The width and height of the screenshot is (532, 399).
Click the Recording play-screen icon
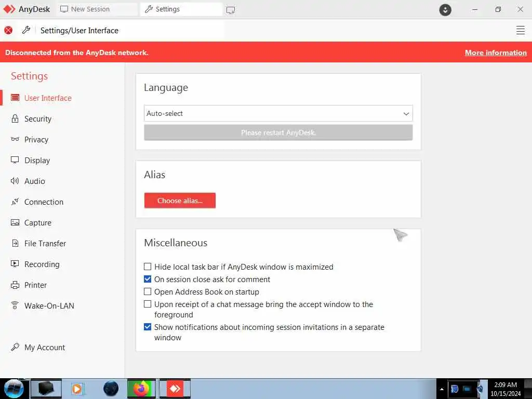(x=15, y=263)
